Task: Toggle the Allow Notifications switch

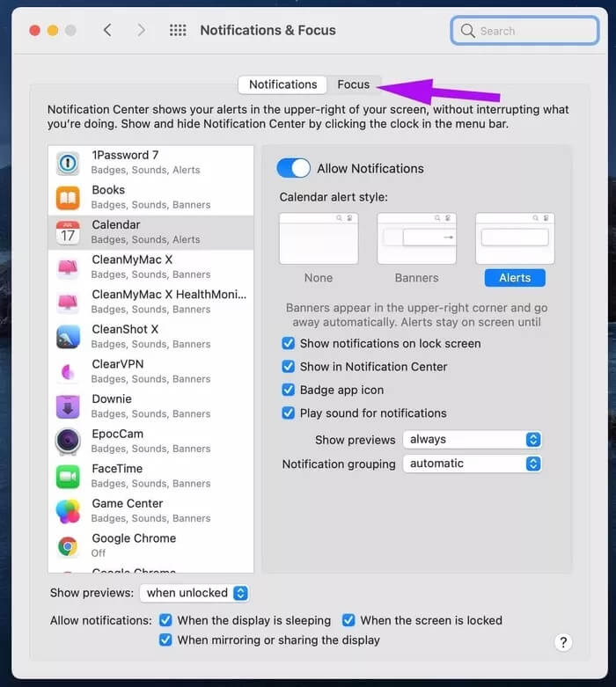Action: [x=293, y=168]
